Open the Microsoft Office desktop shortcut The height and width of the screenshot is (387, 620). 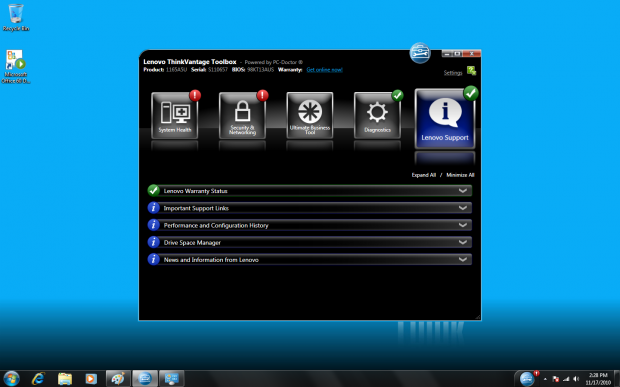pyautogui.click(x=16, y=66)
